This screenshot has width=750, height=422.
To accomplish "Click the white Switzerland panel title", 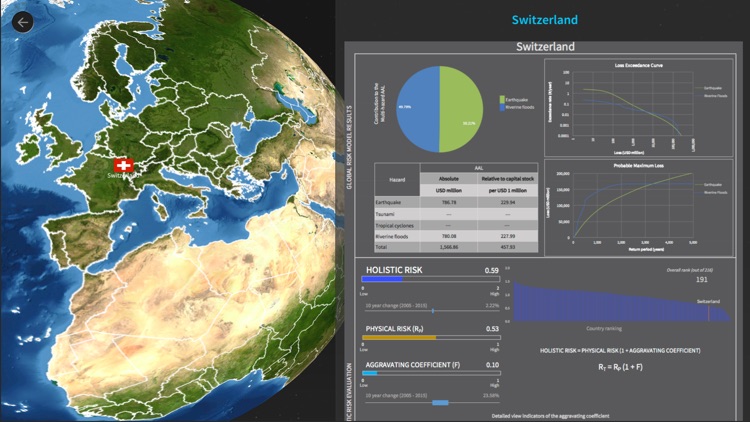I will click(545, 46).
